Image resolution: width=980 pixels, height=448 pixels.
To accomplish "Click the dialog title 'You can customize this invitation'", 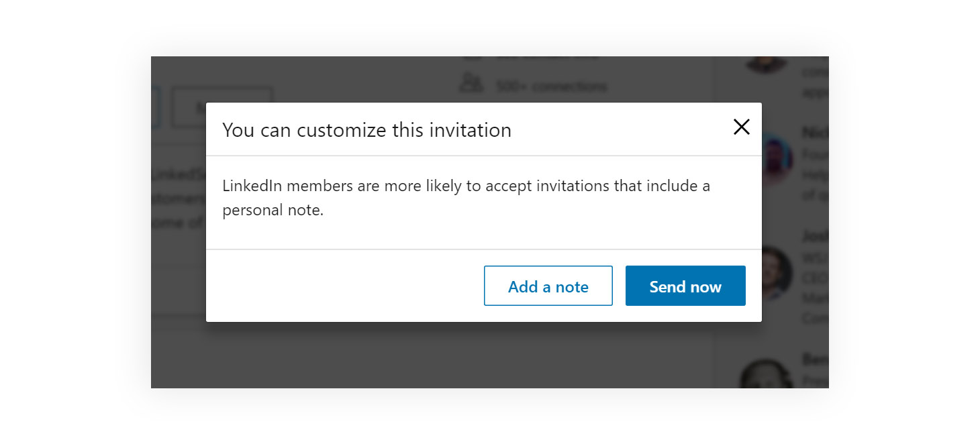I will [x=366, y=130].
